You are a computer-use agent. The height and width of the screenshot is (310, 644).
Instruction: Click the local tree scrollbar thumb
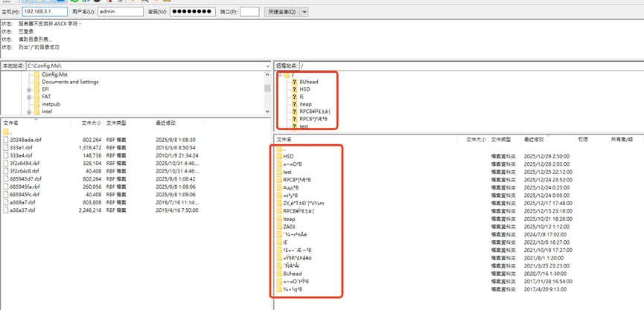(267, 88)
